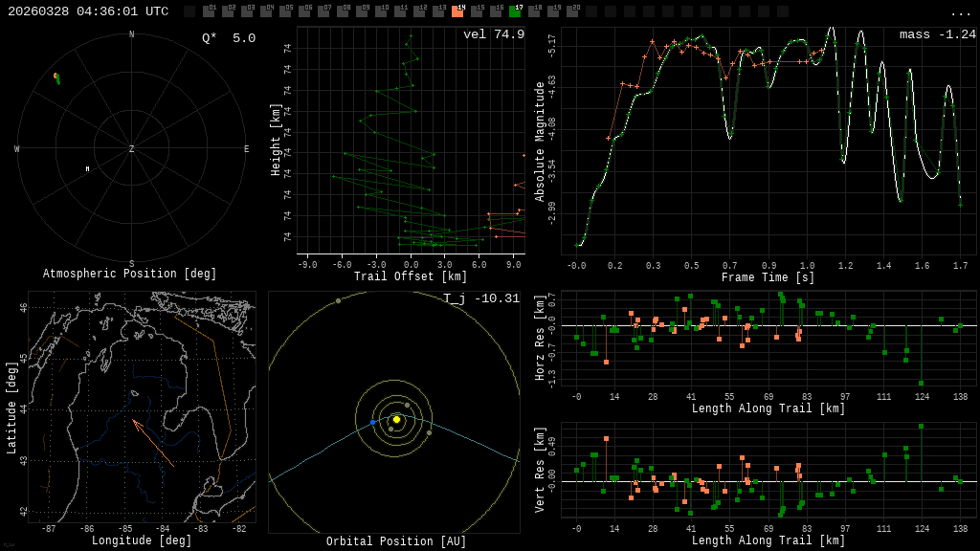Click the UTC timestamp in the header
Viewport: 980px width, 551px height.
click(x=88, y=11)
